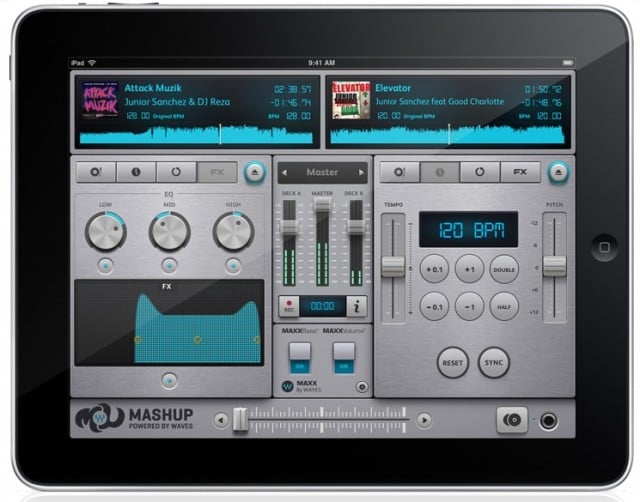The image size is (640, 502).
Task: Open the Attack Muzik album artwork
Action: tap(100, 100)
